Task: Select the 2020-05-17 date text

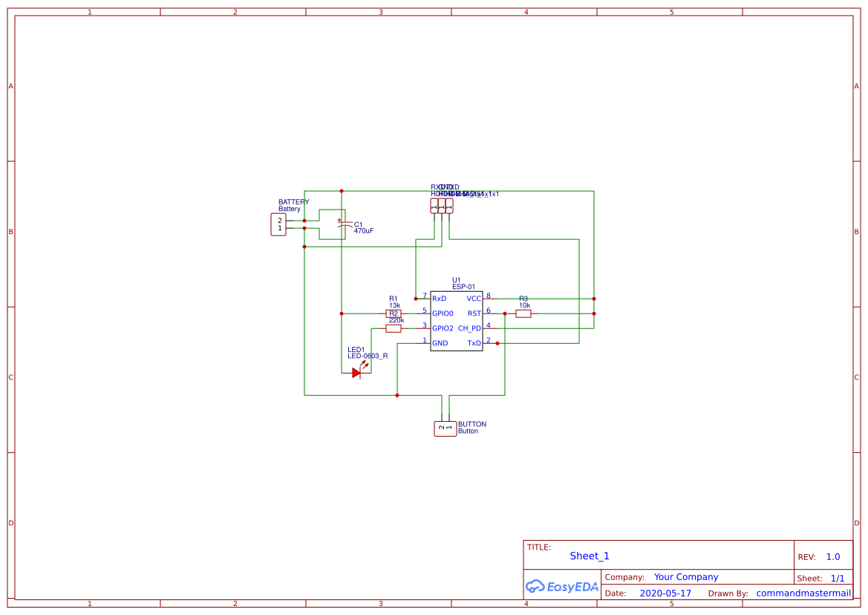Action: pyautogui.click(x=665, y=593)
